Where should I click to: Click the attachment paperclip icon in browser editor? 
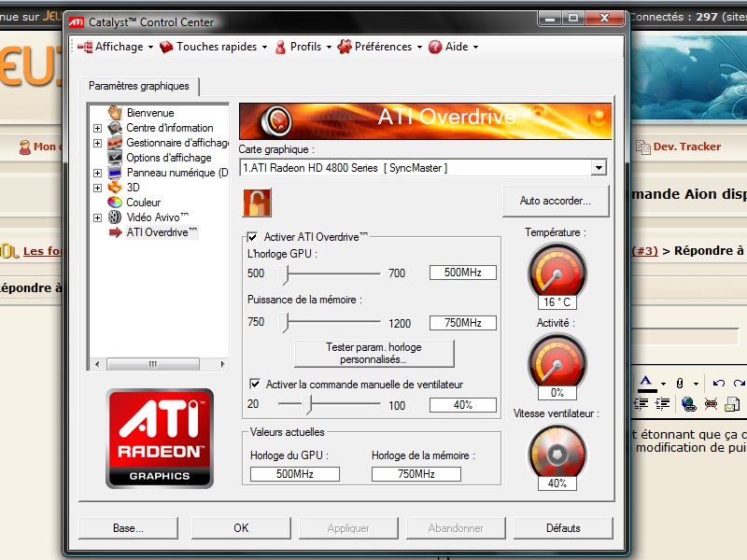(x=680, y=383)
